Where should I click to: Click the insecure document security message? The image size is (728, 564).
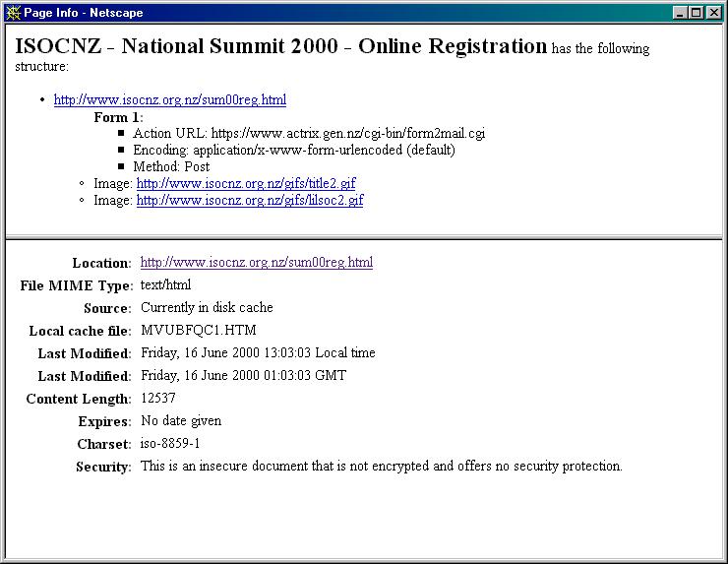(381, 466)
